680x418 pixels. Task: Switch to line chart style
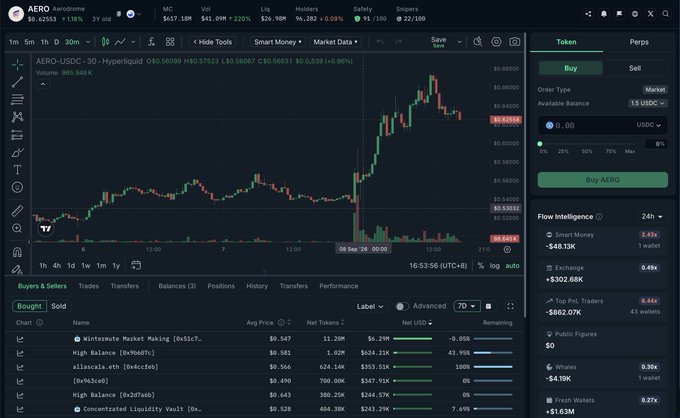120,42
